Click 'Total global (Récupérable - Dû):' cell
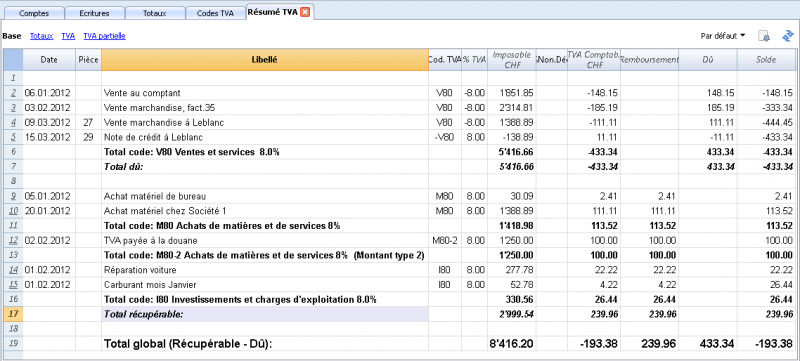The image size is (800, 361). pos(265,344)
